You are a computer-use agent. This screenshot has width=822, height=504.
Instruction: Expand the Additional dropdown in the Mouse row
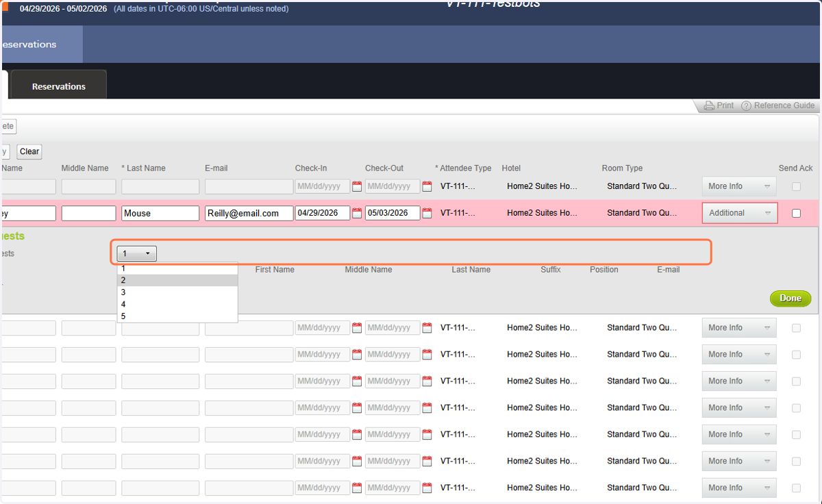(x=740, y=213)
